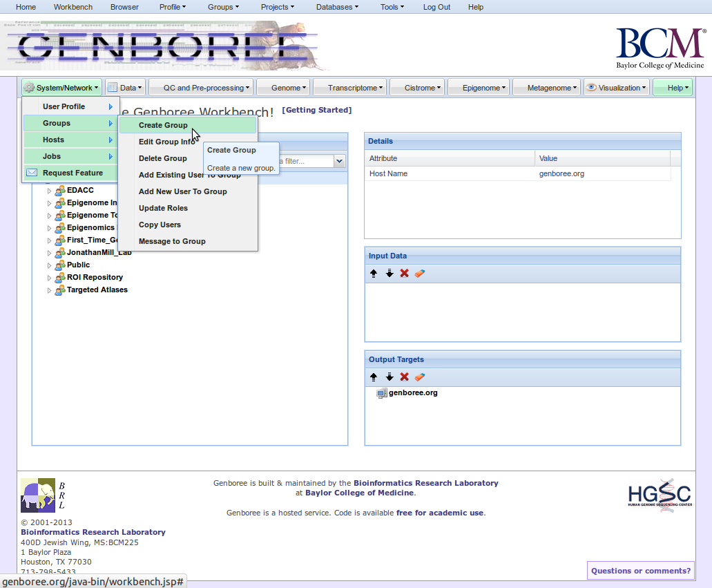Expand the ROI Repository group node
712x588 pixels.
pyautogui.click(x=49, y=278)
